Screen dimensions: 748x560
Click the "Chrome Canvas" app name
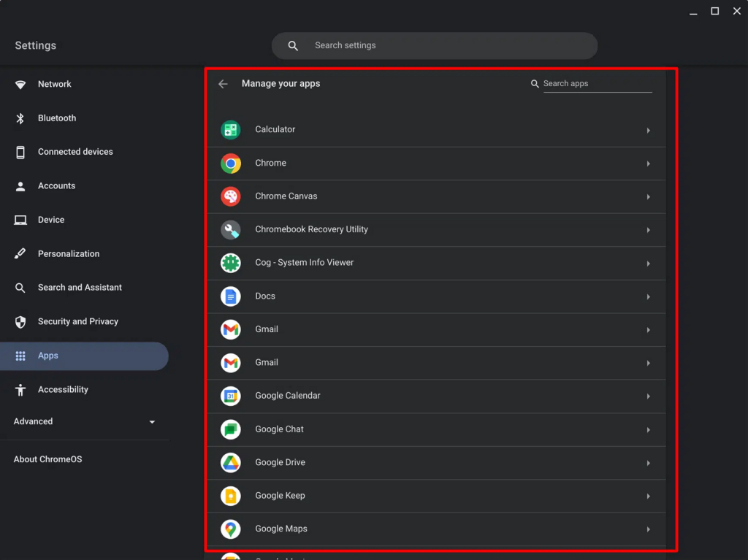(x=286, y=196)
